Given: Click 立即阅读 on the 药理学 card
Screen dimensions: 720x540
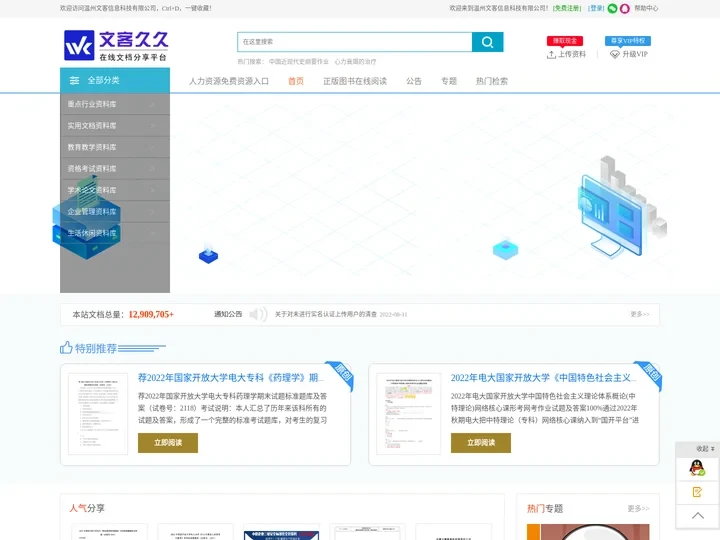Looking at the screenshot, I should click(x=168, y=443).
